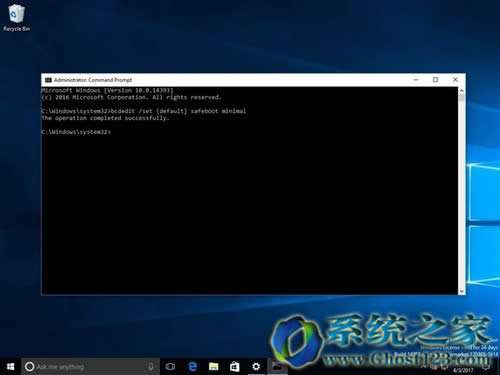Screen dimensions: 500x375
Task: Maximize the Command Prompt window
Action: pos(435,80)
